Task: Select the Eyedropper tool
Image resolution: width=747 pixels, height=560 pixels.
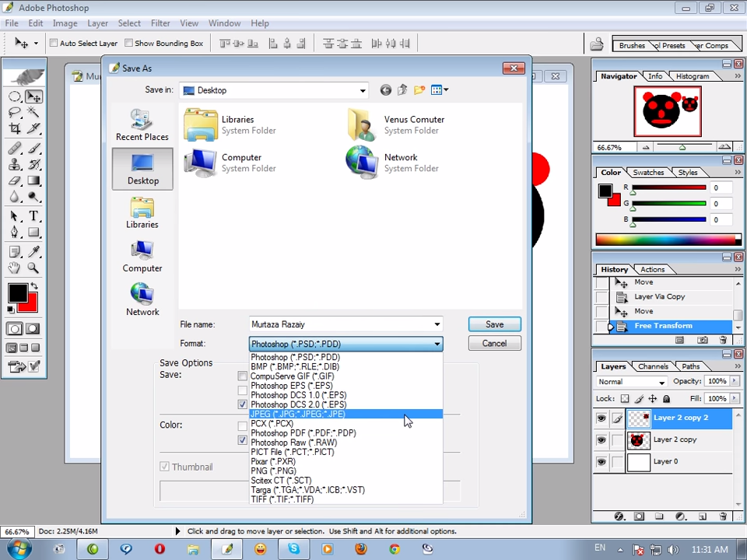Action: tap(33, 251)
